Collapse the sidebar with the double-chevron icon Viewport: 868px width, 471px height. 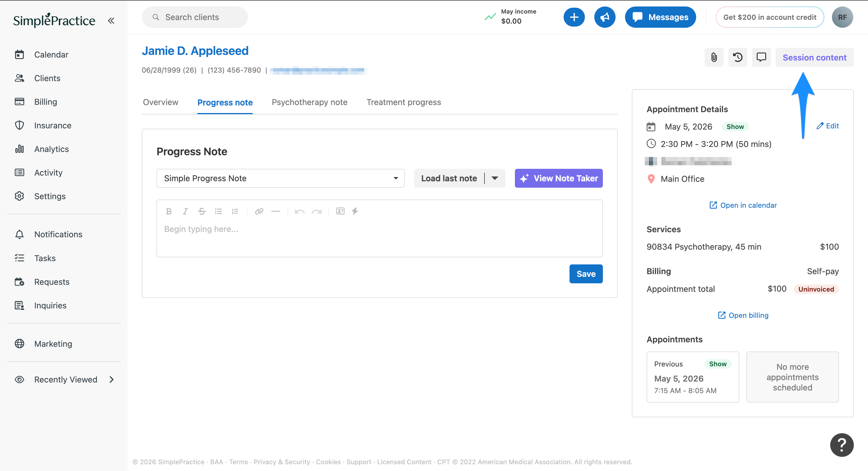pyautogui.click(x=111, y=21)
